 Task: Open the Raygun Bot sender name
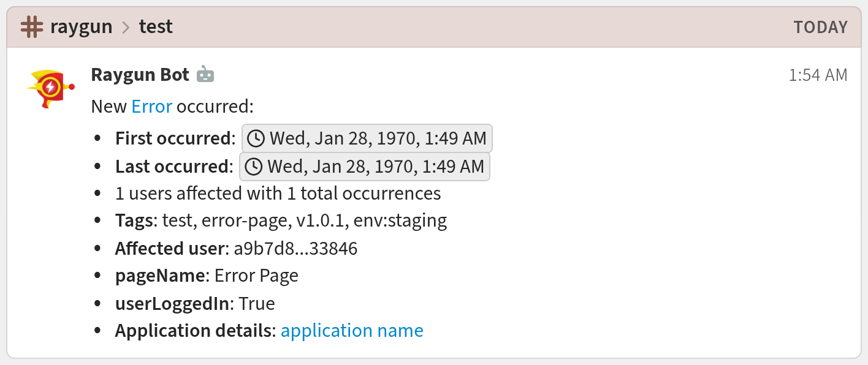[x=140, y=75]
